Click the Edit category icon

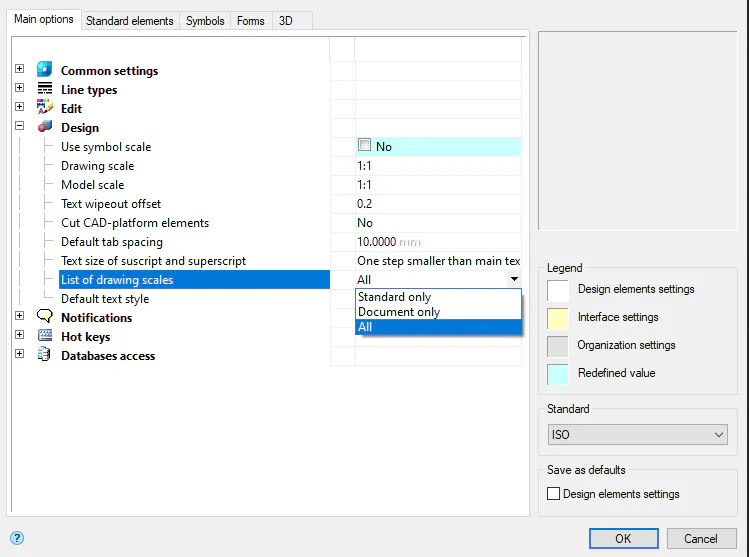pyautogui.click(x=44, y=107)
